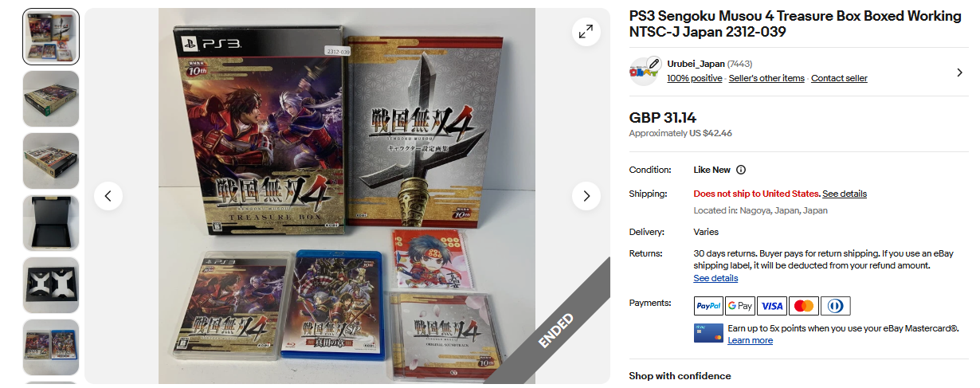
Task: Select the first thumbnail showing all items
Action: (51, 37)
